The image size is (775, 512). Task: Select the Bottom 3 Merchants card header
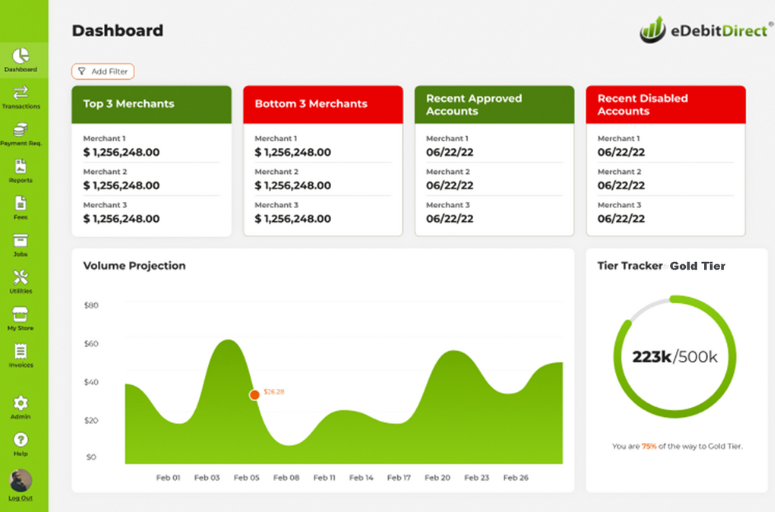click(x=323, y=104)
